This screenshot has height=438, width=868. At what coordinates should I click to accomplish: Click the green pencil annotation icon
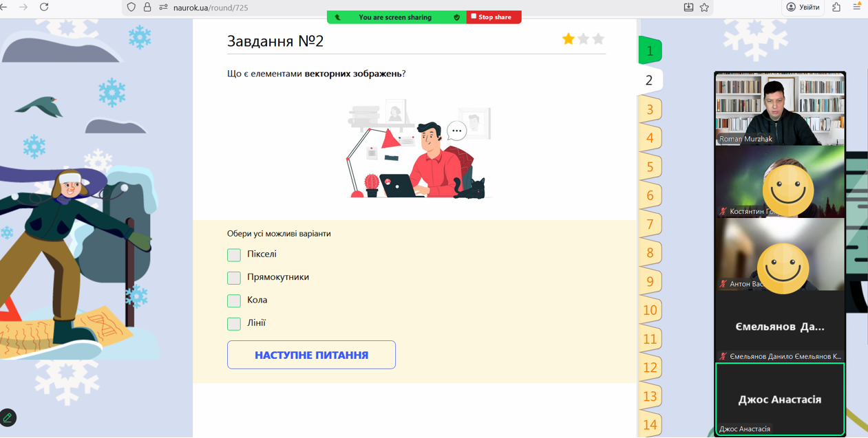8,417
